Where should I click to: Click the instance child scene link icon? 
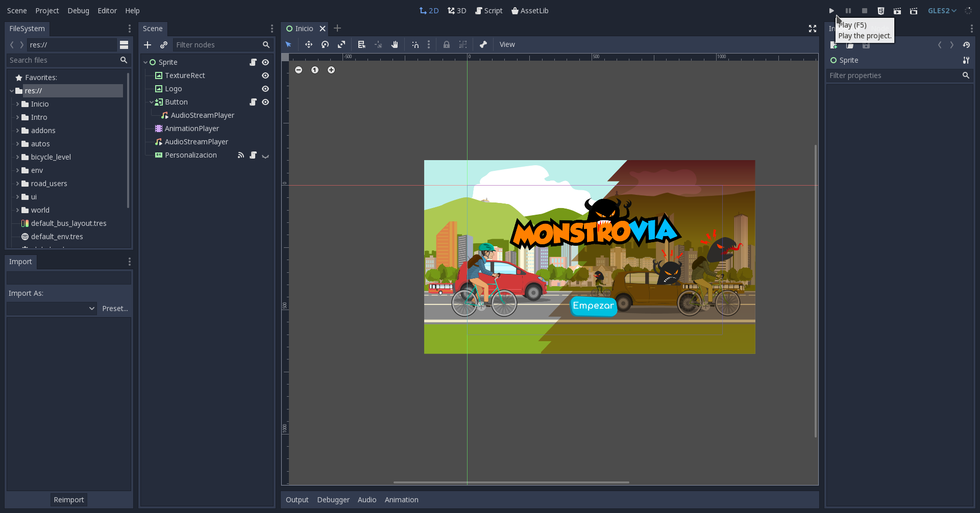tap(164, 44)
